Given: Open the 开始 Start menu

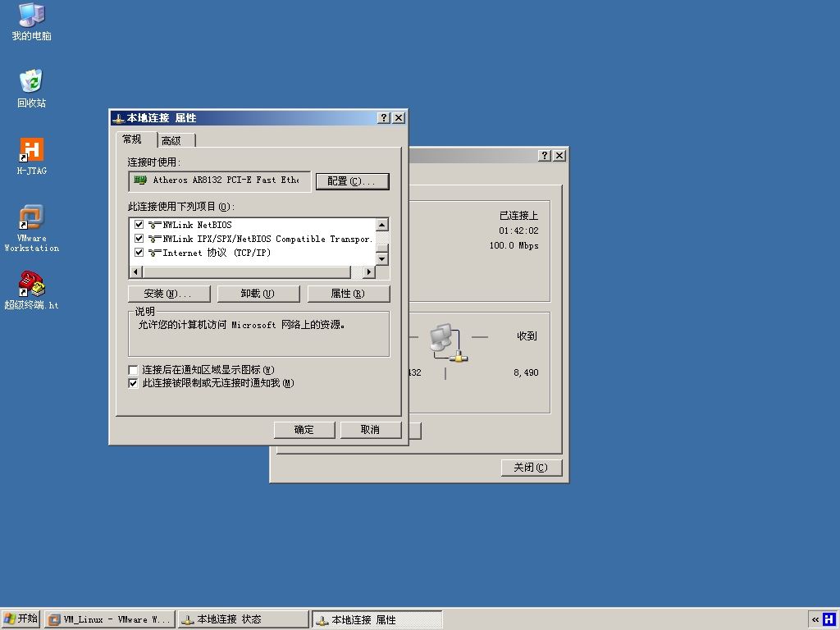Looking at the screenshot, I should [x=21, y=619].
